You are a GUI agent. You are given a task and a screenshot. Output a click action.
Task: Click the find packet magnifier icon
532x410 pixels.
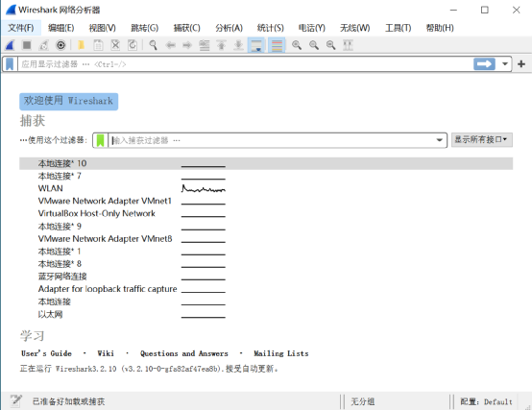pos(153,45)
